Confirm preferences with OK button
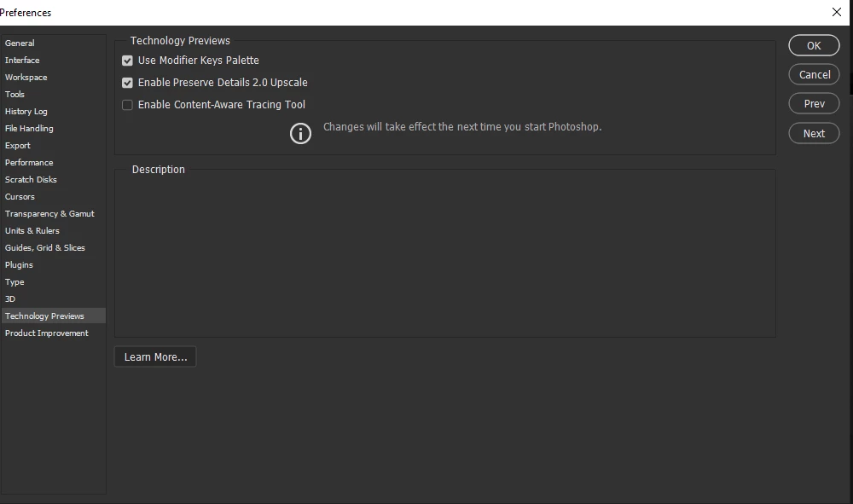Screen dimensions: 853x504 [x=814, y=46]
